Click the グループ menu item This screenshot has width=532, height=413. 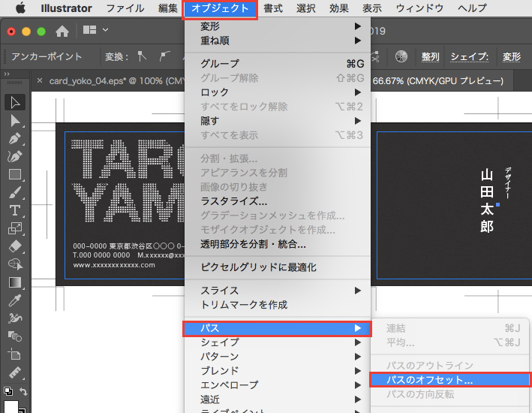[x=278, y=63]
